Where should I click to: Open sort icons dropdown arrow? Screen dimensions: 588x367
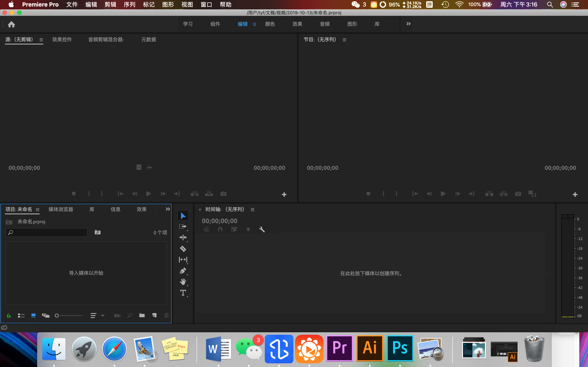click(x=103, y=315)
